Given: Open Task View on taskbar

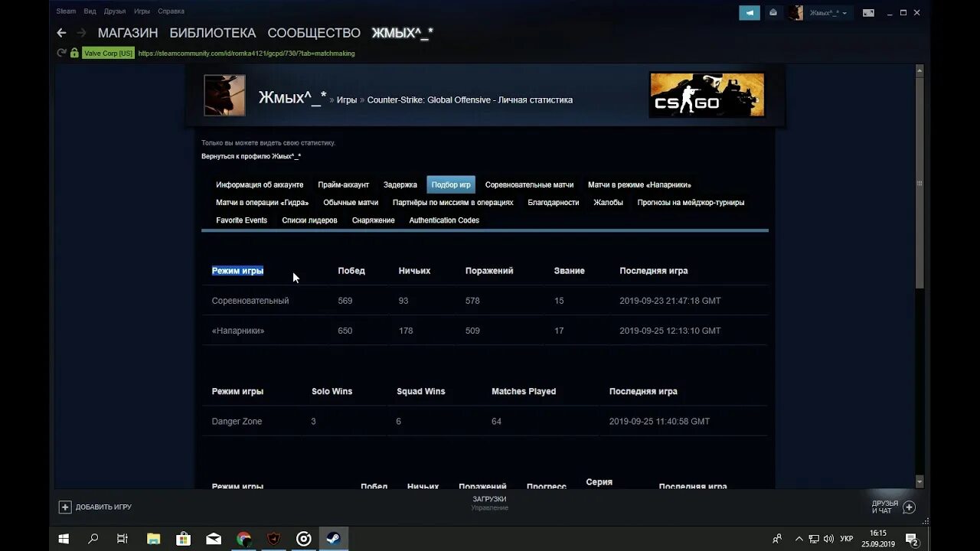Looking at the screenshot, I should 122,539.
